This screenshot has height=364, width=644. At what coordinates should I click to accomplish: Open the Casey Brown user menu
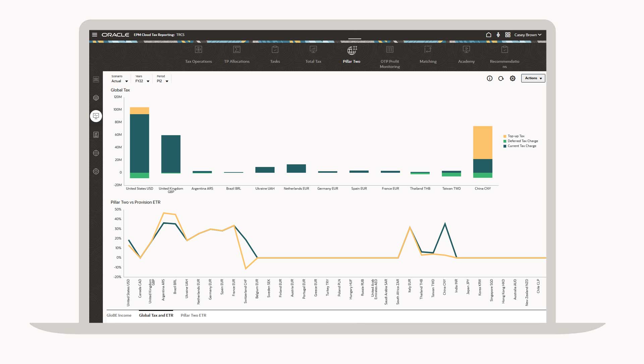(528, 35)
